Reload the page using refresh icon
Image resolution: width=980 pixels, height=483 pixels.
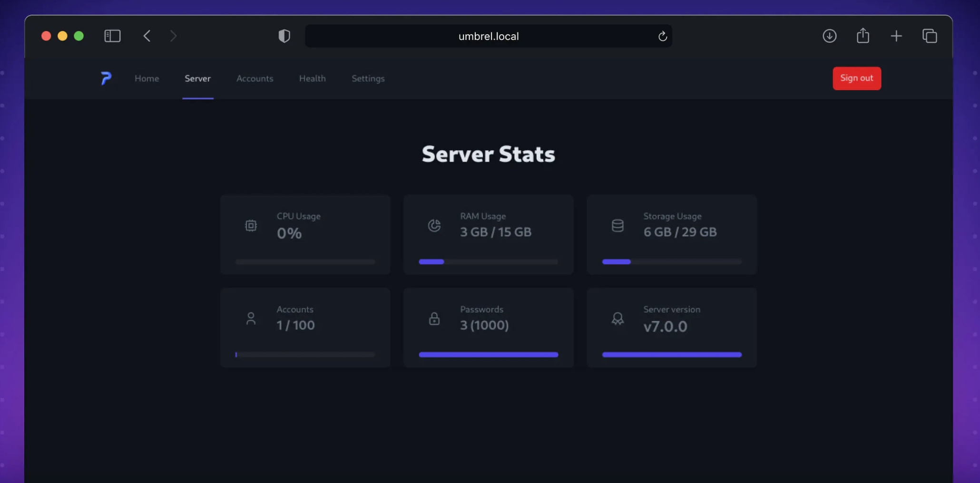coord(662,36)
